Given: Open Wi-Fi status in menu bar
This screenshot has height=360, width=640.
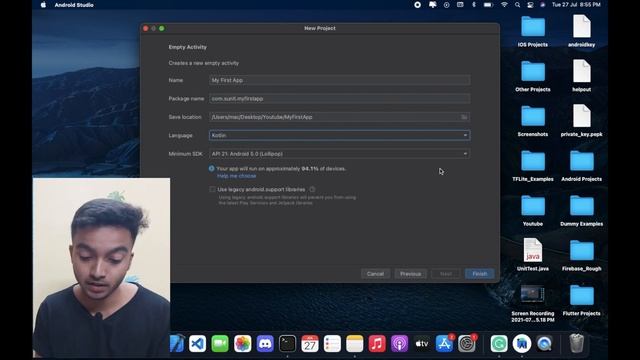Looking at the screenshot, I should coord(504,5).
